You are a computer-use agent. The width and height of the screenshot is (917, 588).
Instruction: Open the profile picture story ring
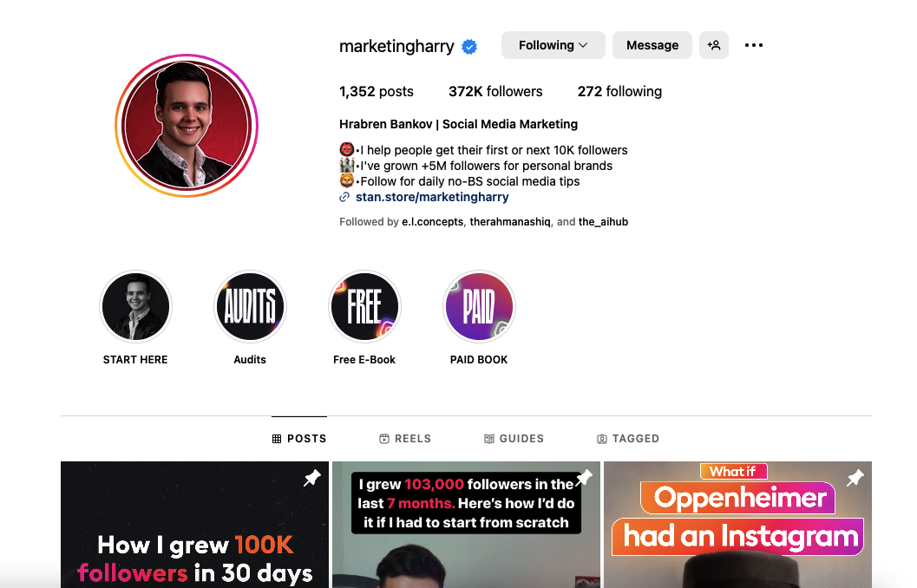187,126
